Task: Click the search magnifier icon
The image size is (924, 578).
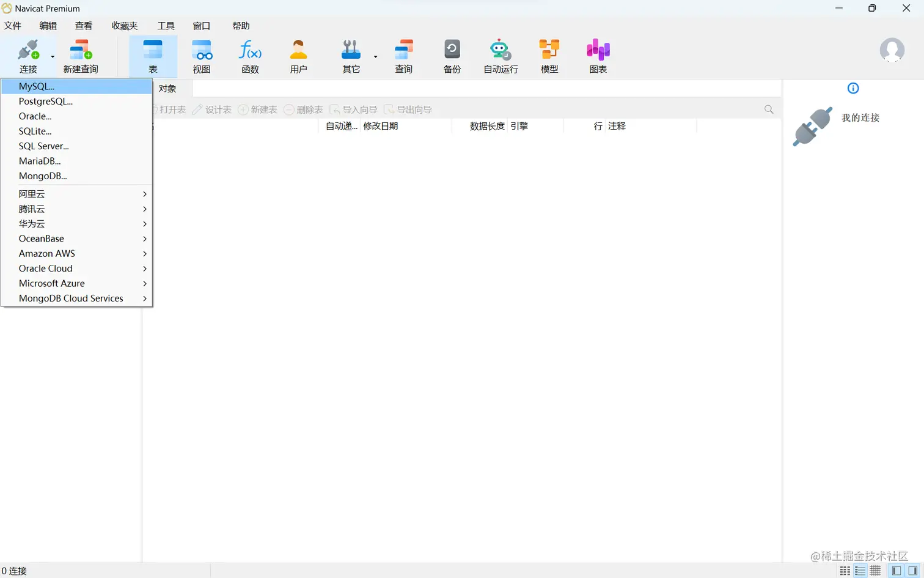Action: tap(769, 109)
